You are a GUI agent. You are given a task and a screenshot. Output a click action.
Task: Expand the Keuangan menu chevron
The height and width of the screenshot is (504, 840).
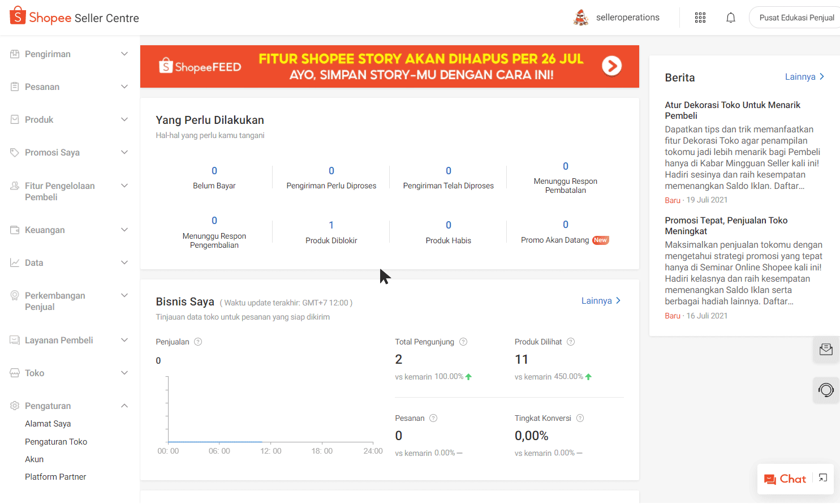pos(124,230)
